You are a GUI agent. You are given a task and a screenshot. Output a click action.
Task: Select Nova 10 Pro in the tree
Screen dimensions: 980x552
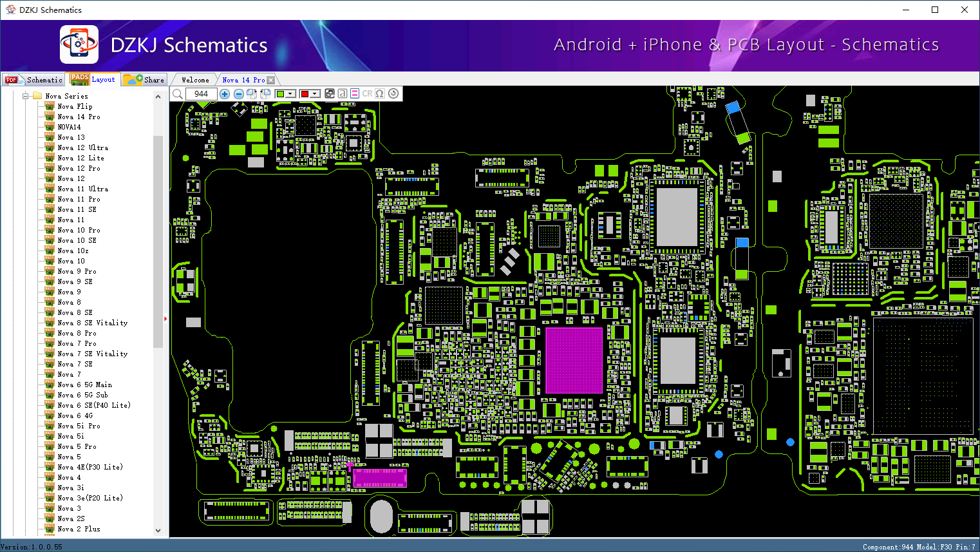pyautogui.click(x=79, y=230)
